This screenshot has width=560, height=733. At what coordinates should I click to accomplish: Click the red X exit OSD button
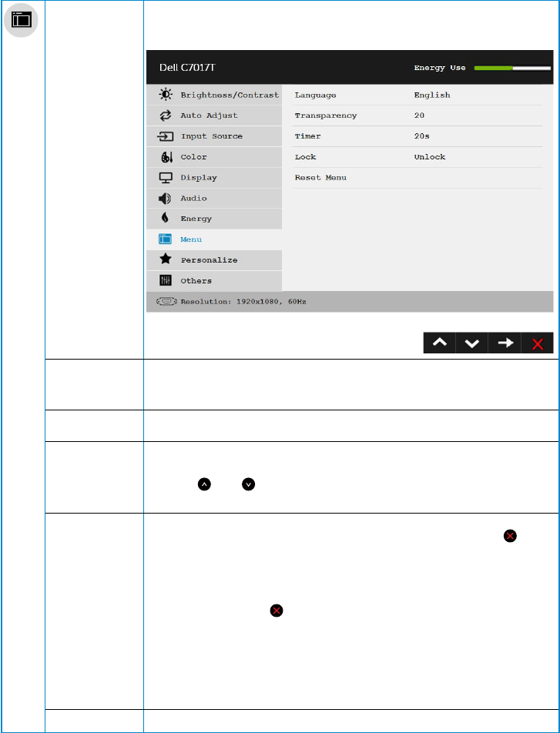click(x=538, y=343)
